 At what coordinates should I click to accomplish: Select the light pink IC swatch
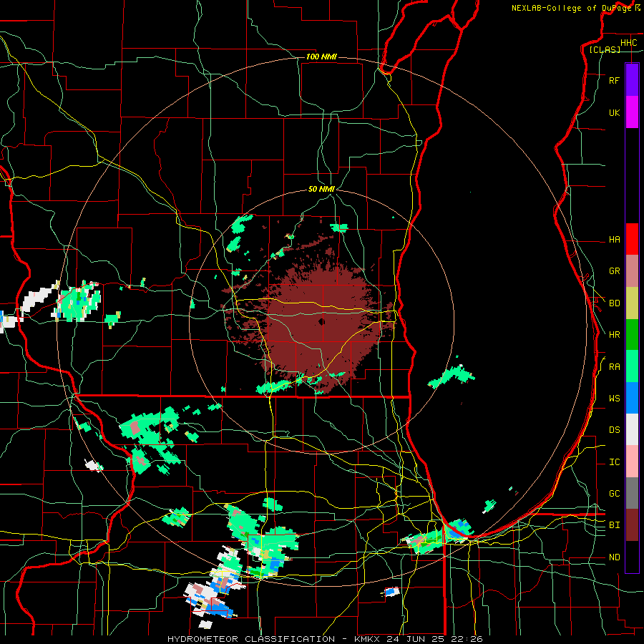(632, 462)
